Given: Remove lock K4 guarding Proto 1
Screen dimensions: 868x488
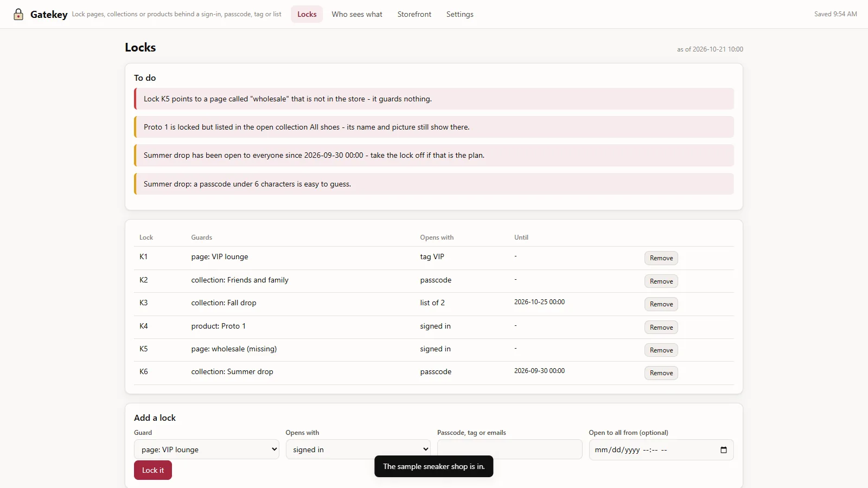Looking at the screenshot, I should (x=661, y=328).
